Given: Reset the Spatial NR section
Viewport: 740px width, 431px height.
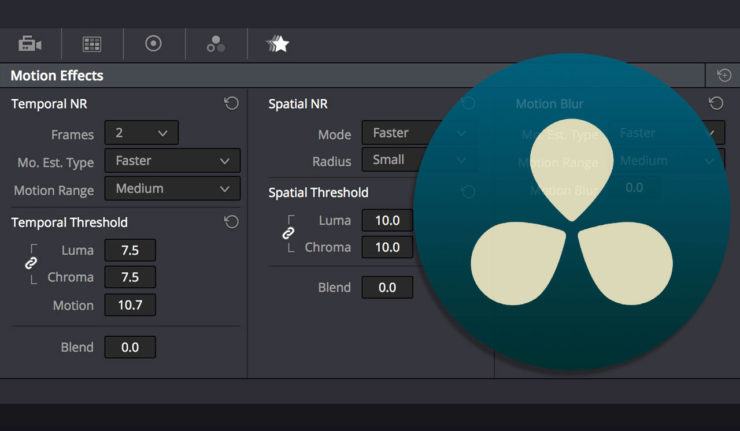Looking at the screenshot, I should point(468,103).
